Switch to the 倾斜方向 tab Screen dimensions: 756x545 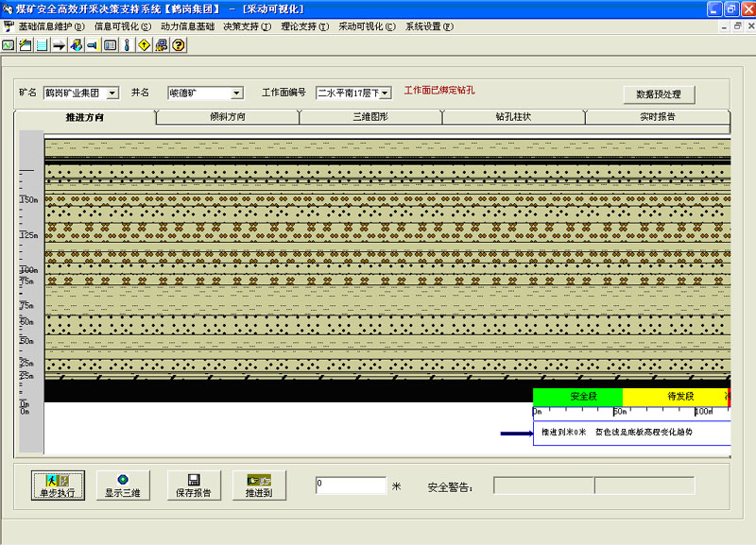[x=227, y=117]
